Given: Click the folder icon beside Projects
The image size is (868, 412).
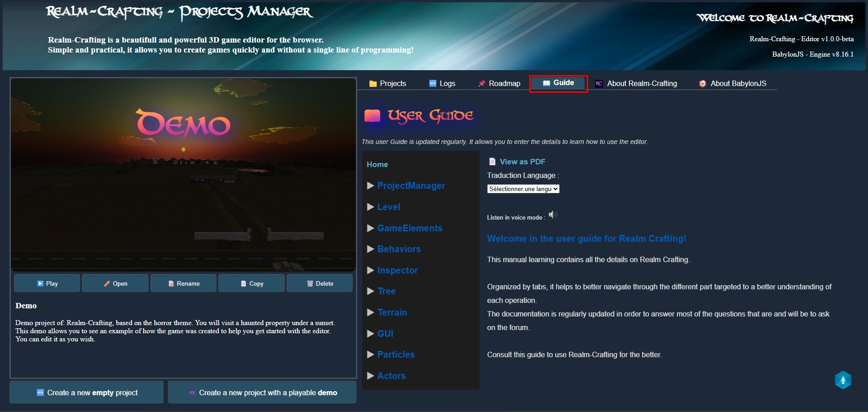Looking at the screenshot, I should [373, 84].
